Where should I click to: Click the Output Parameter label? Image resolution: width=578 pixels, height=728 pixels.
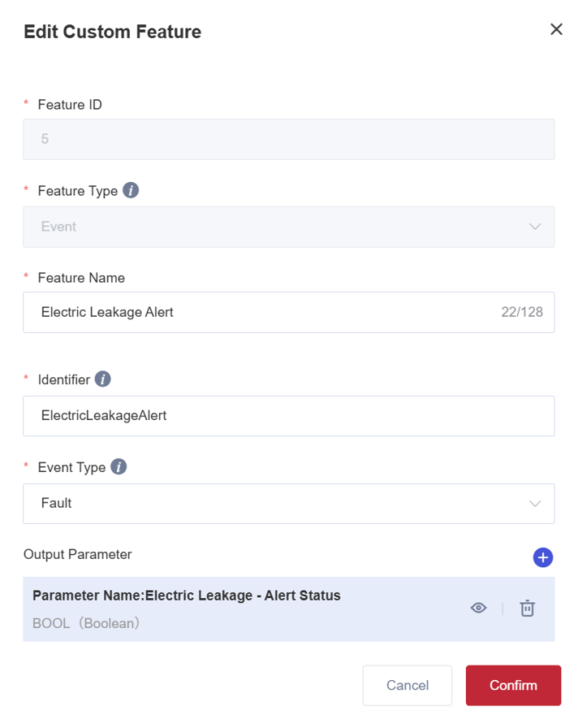pos(78,554)
